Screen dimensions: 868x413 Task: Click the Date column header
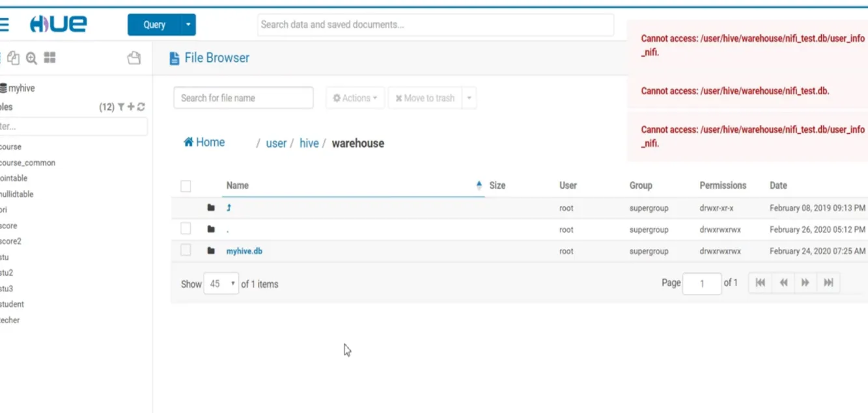[x=778, y=185]
